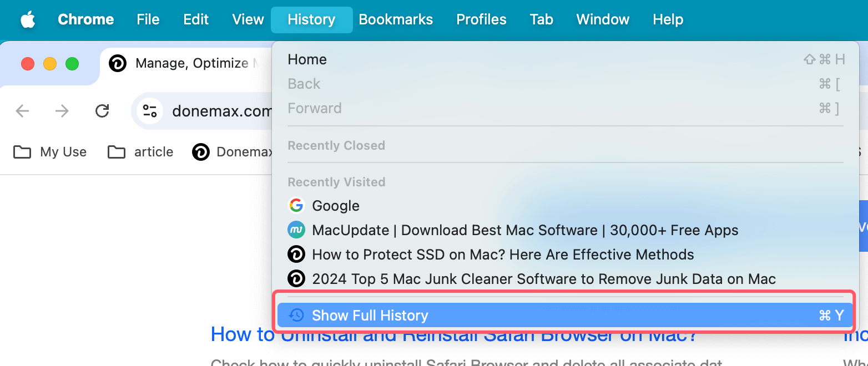This screenshot has width=868, height=366.
Task: Navigate back using the back arrow
Action: click(22, 111)
